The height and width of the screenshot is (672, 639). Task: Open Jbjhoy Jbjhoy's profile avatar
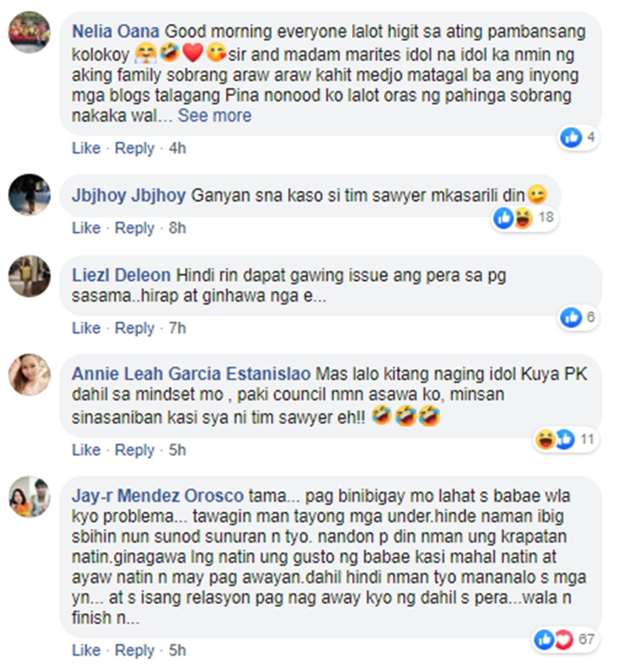click(x=30, y=194)
